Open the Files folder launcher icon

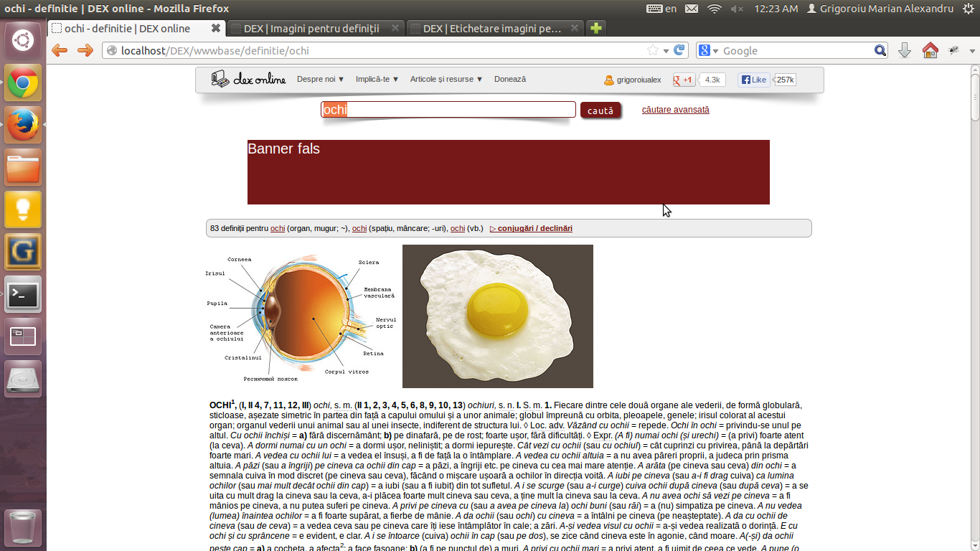[x=23, y=167]
